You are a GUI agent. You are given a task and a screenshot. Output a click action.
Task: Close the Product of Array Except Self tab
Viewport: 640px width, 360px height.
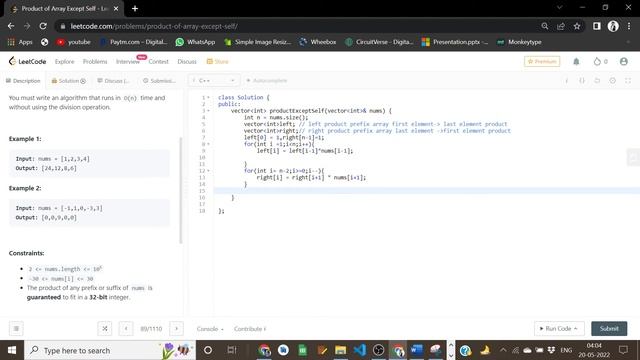coord(116,9)
